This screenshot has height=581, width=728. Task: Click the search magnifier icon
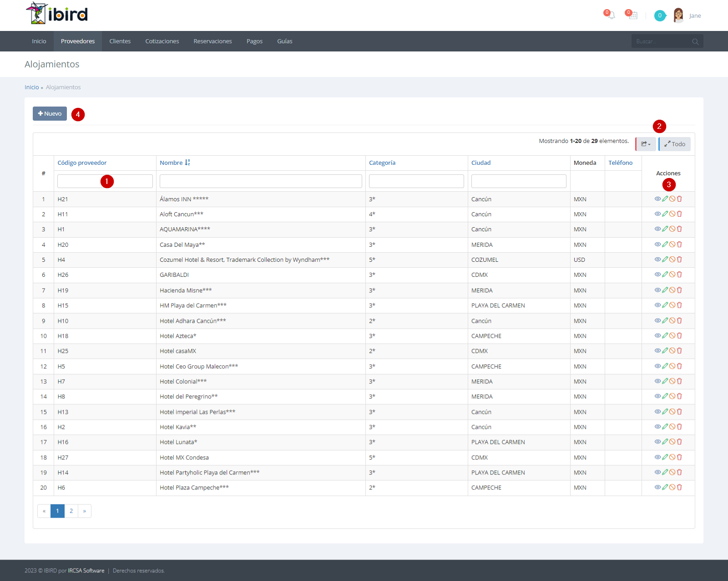pos(695,41)
